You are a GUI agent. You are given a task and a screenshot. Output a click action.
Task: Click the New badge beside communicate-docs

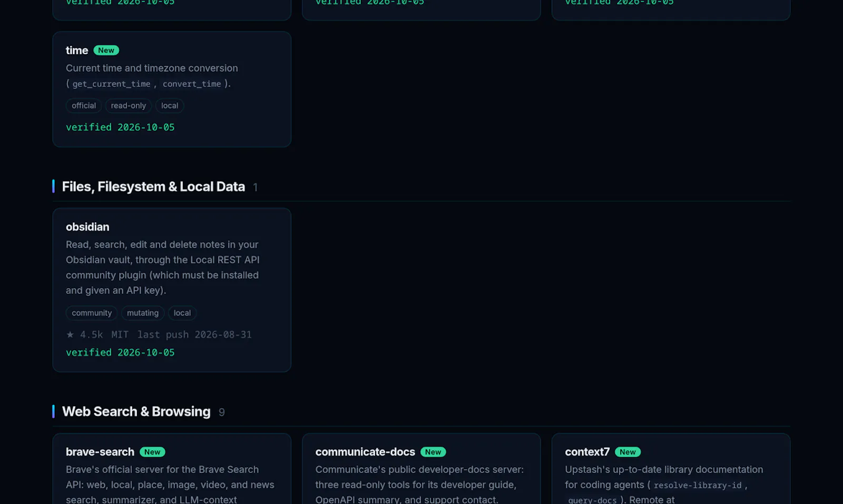433,452
